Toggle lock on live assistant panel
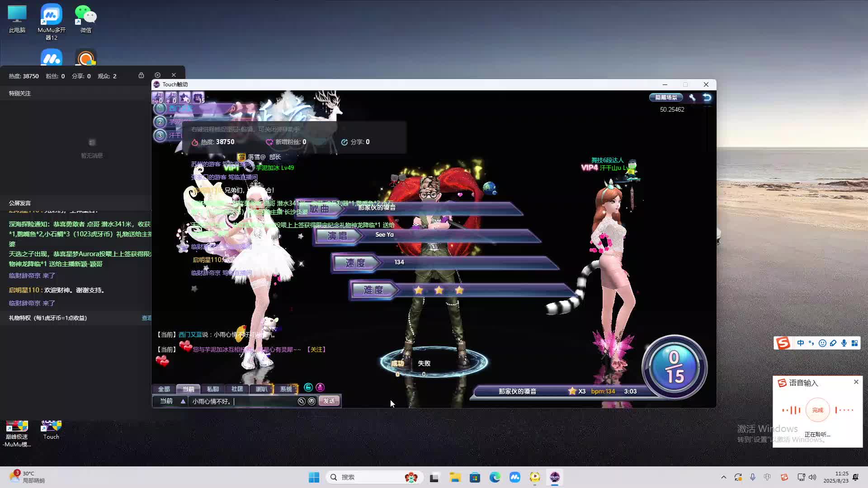The height and width of the screenshot is (488, 868). [x=141, y=75]
